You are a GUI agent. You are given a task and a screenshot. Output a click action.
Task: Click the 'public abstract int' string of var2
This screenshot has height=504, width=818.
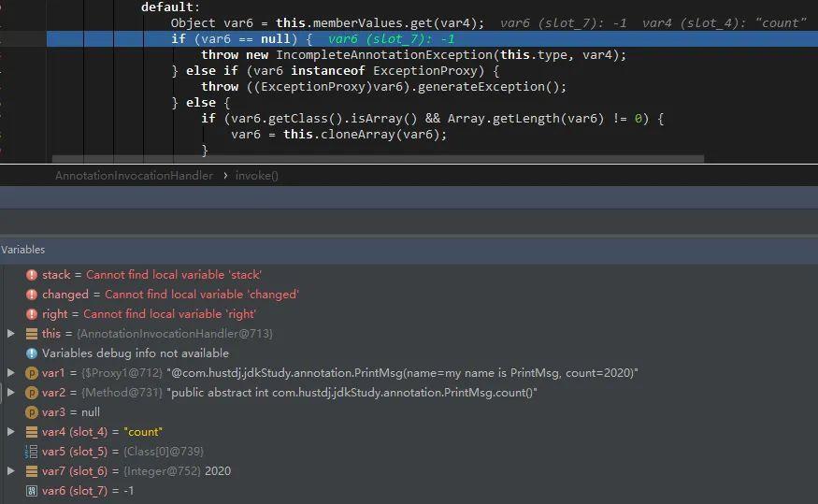click(352, 393)
